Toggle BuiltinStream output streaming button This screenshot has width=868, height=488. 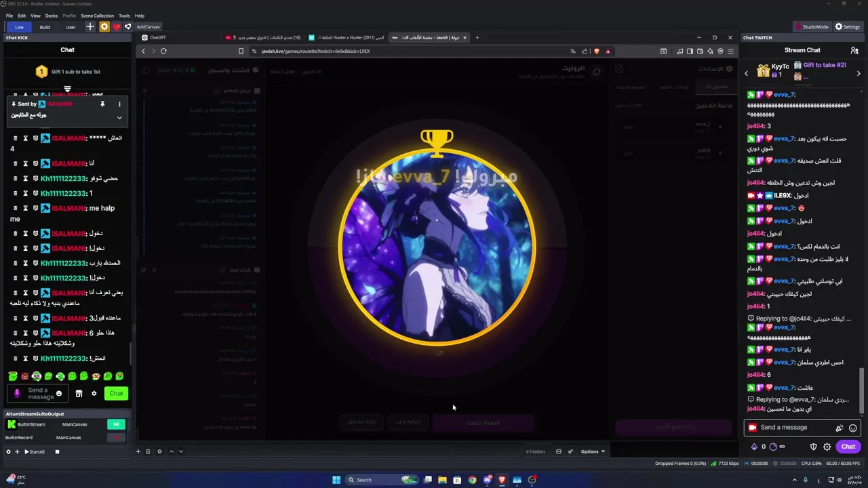[x=116, y=424]
